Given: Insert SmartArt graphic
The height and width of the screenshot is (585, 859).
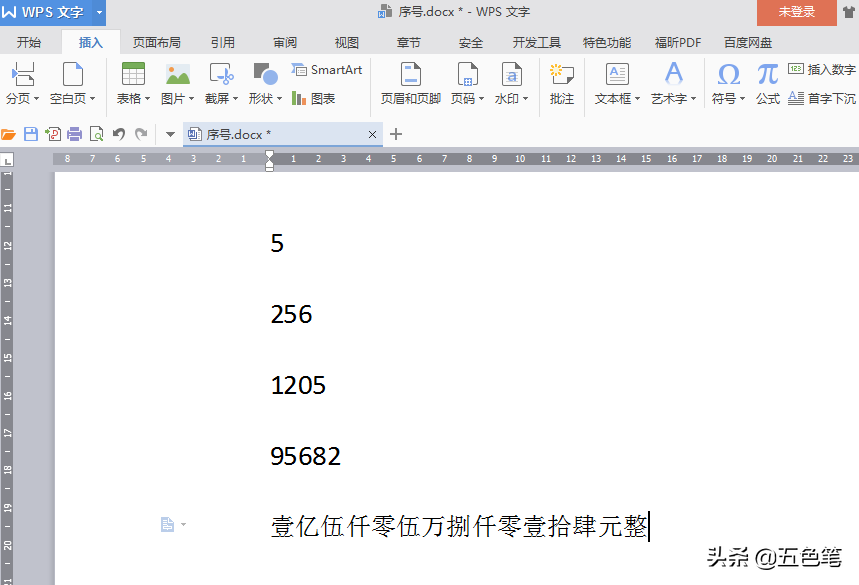Looking at the screenshot, I should click(x=327, y=70).
